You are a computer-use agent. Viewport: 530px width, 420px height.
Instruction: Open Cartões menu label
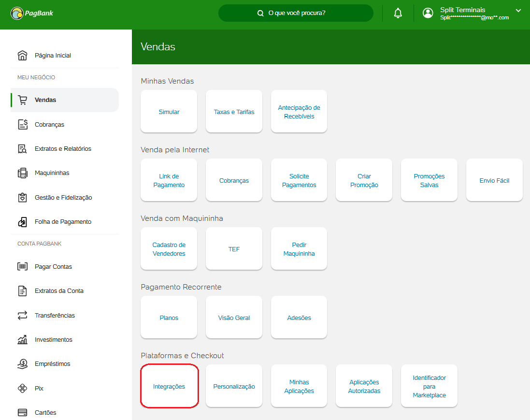point(45,413)
